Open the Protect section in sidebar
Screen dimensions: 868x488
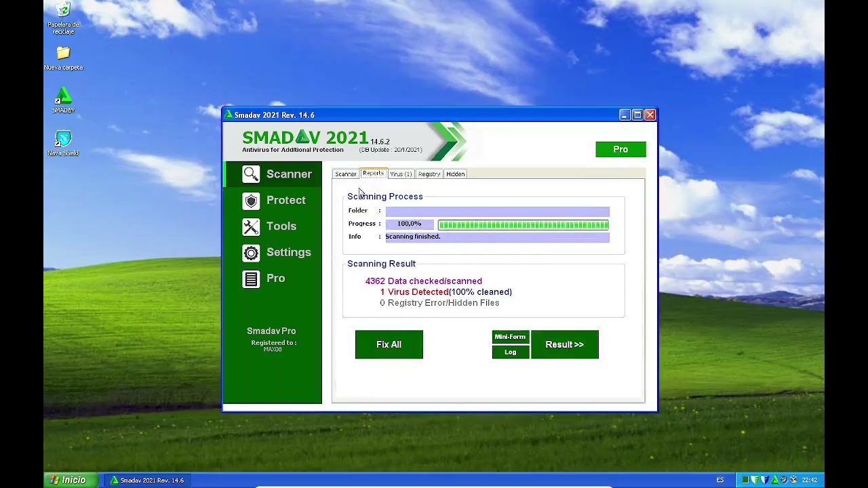click(x=274, y=201)
